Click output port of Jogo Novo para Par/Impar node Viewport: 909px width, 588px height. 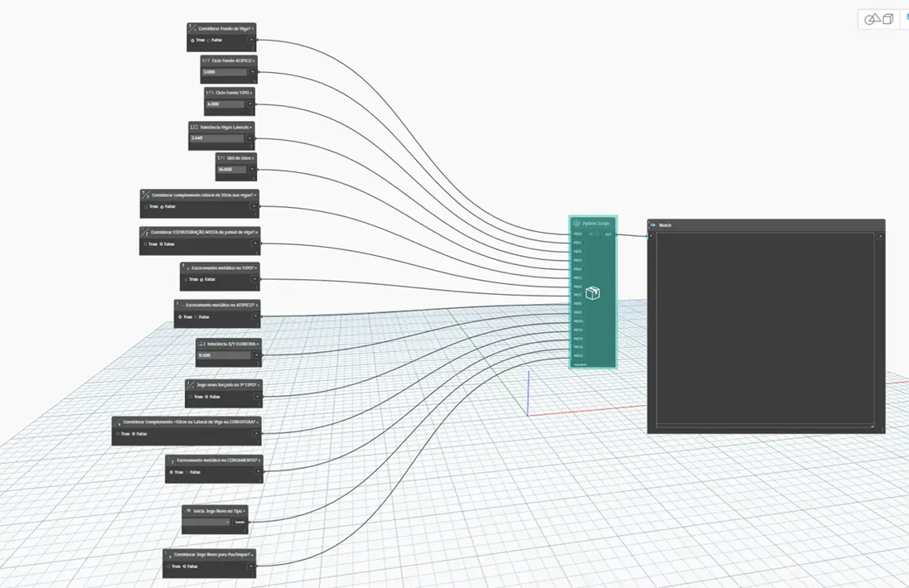(251, 566)
